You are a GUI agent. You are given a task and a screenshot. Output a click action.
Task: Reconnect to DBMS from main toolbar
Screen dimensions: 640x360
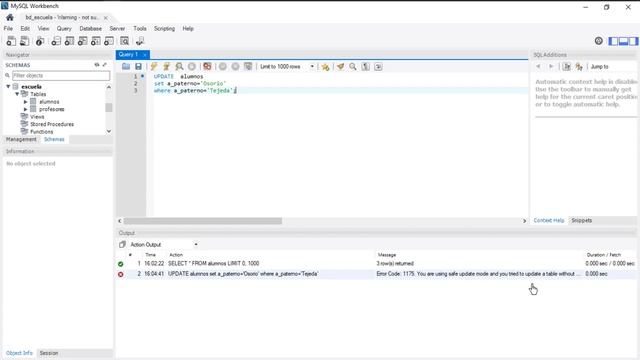(140, 41)
